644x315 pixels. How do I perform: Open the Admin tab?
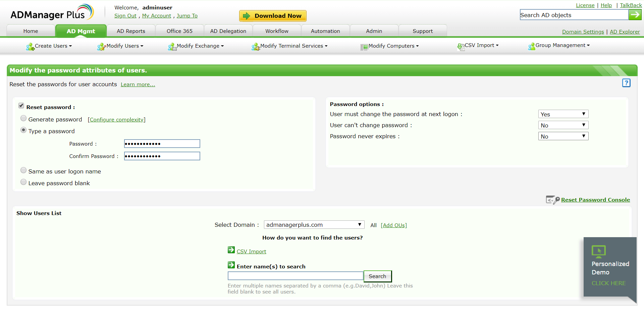click(x=374, y=31)
